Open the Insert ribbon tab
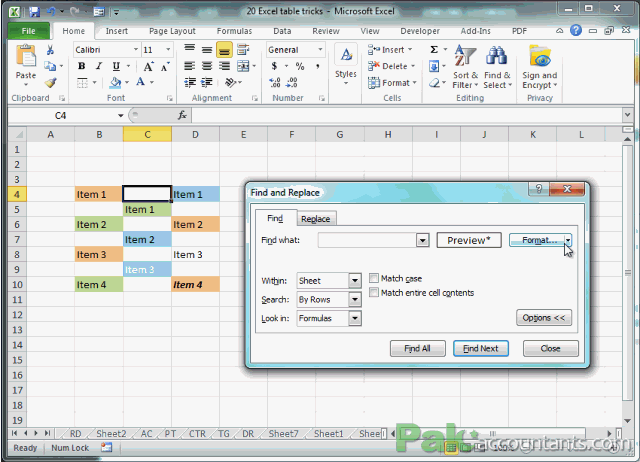 point(117,31)
